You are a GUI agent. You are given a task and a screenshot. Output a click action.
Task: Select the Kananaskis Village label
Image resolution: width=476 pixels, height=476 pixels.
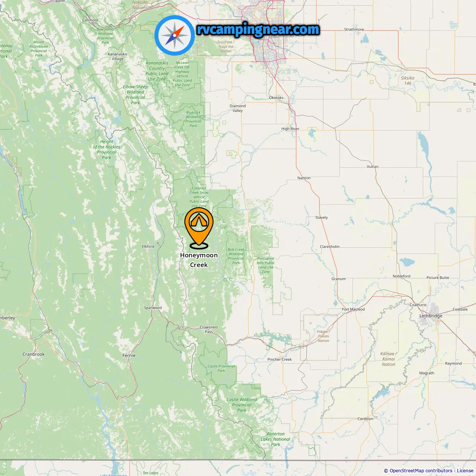click(x=118, y=57)
